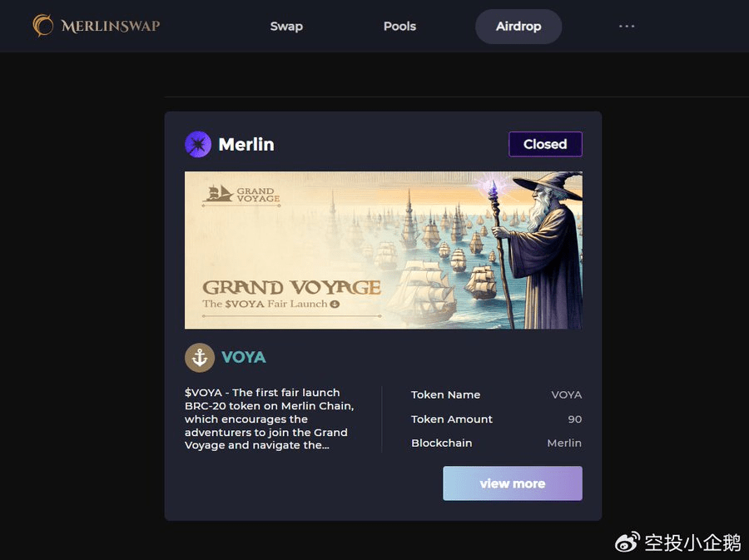Click the Blockchain value Merlin
This screenshot has height=560, width=749.
tap(564, 443)
